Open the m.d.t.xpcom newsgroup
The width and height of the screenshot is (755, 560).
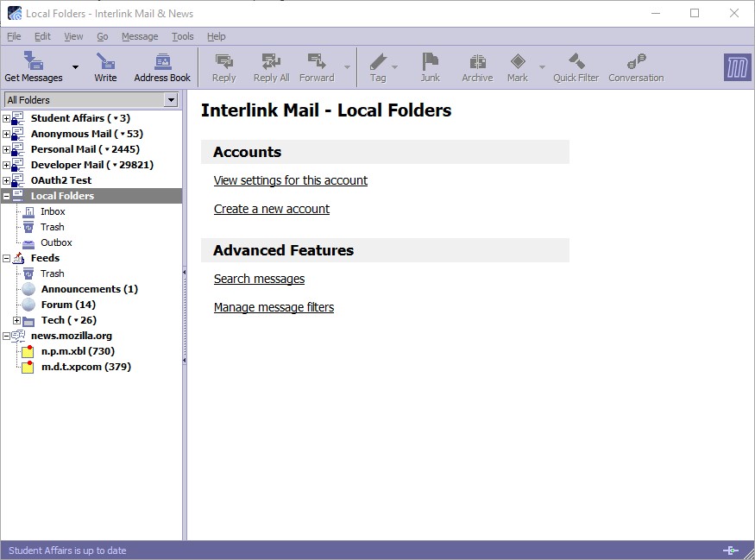(x=86, y=367)
